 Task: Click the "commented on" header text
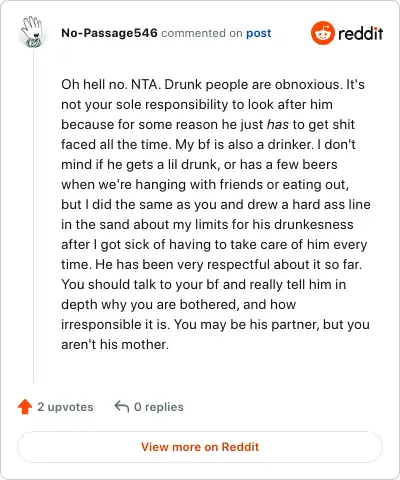[x=202, y=33]
